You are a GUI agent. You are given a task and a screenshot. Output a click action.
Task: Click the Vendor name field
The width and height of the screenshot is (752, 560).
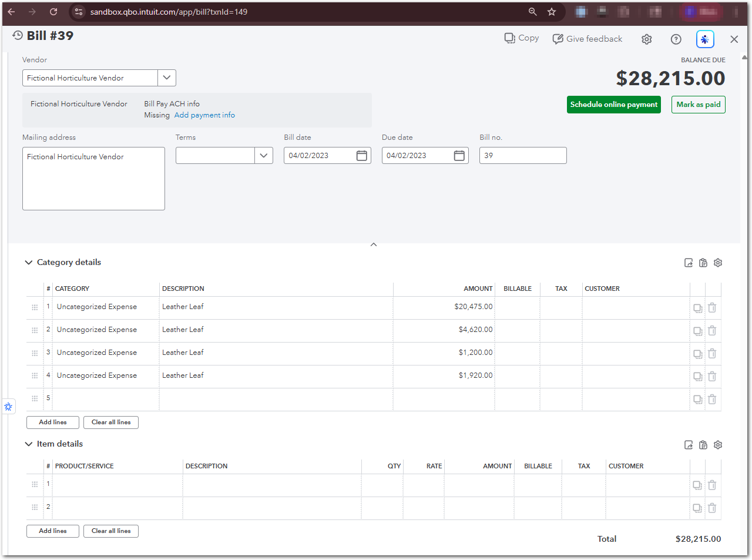pyautogui.click(x=90, y=78)
